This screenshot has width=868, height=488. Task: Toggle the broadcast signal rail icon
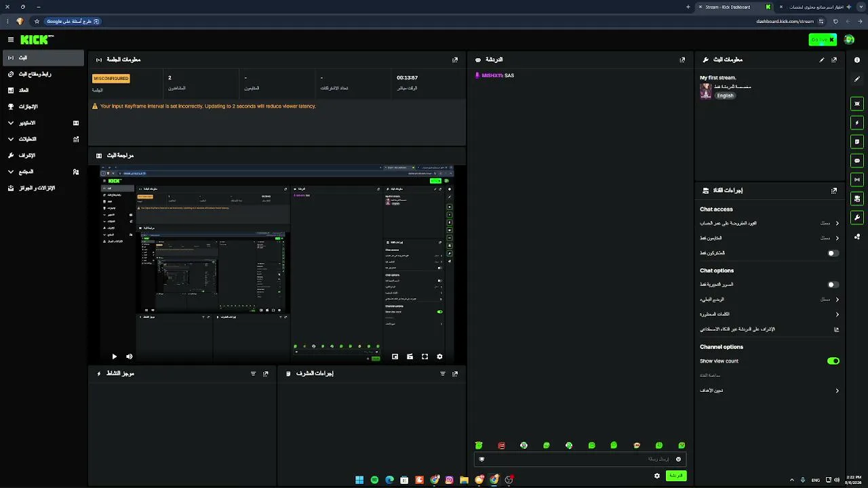pyautogui.click(x=857, y=180)
